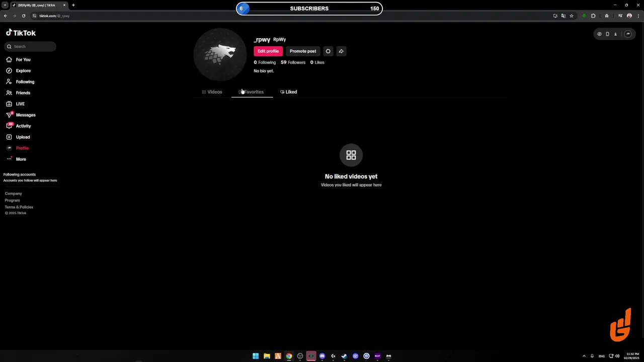644x362 pixels.
Task: Click the green extension icon
Action: tap(584, 16)
